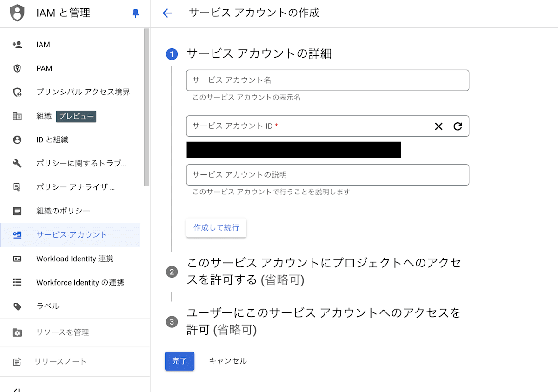Screen dimensions: 558x392
Task: Expand step 3 user access section
Action: coord(324,321)
